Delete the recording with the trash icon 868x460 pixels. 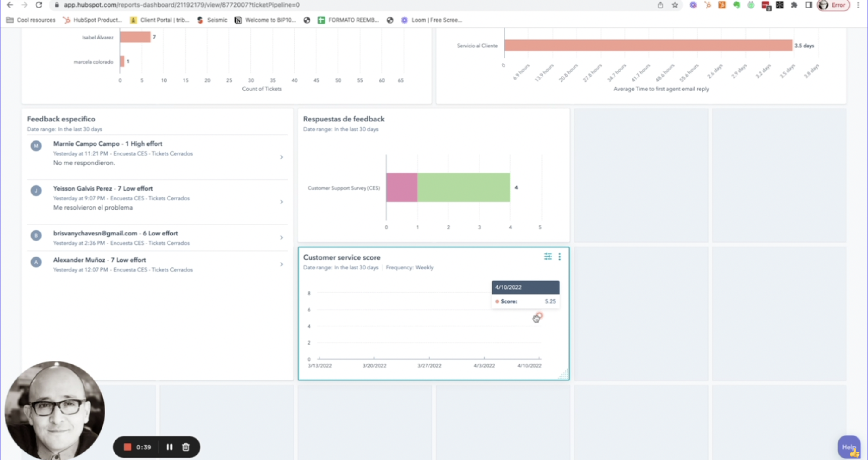186,447
